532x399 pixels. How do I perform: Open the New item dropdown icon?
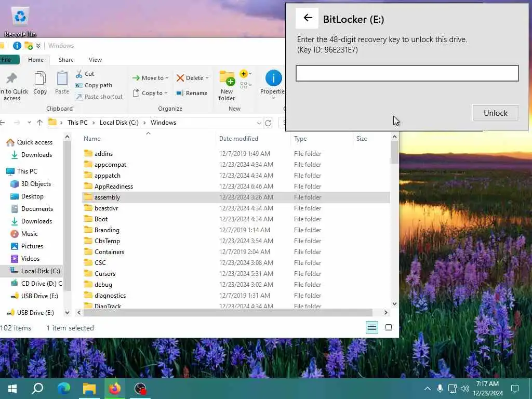tap(246, 74)
